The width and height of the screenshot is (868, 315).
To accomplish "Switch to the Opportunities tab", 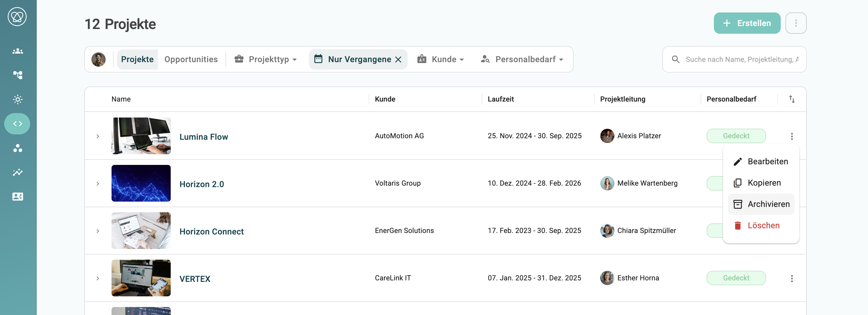I will 191,59.
